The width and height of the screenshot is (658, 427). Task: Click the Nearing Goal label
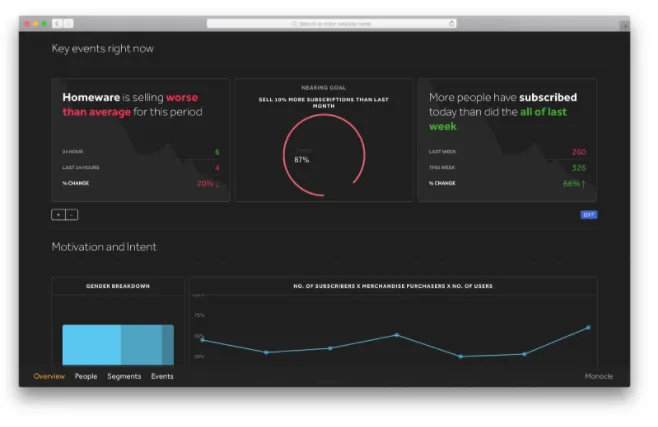[x=324, y=88]
